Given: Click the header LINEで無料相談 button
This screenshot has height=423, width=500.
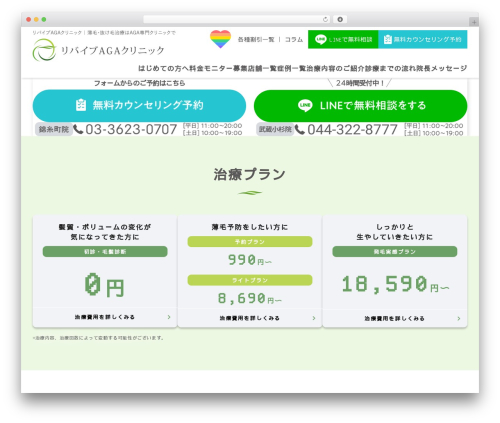Looking at the screenshot, I should click(343, 39).
